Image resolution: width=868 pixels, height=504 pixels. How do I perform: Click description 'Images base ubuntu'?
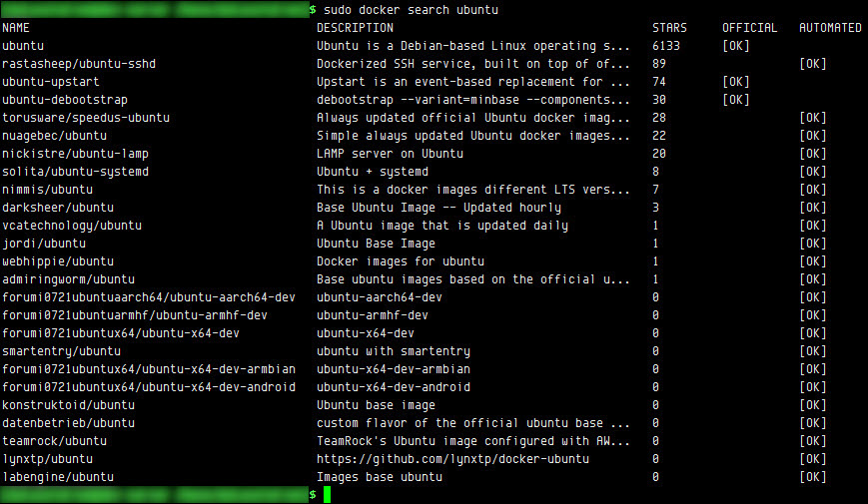(380, 477)
